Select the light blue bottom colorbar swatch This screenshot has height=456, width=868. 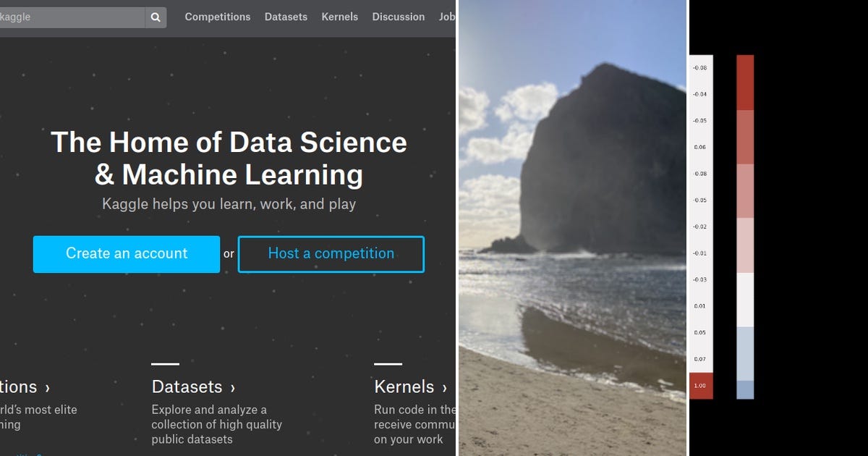coord(744,387)
